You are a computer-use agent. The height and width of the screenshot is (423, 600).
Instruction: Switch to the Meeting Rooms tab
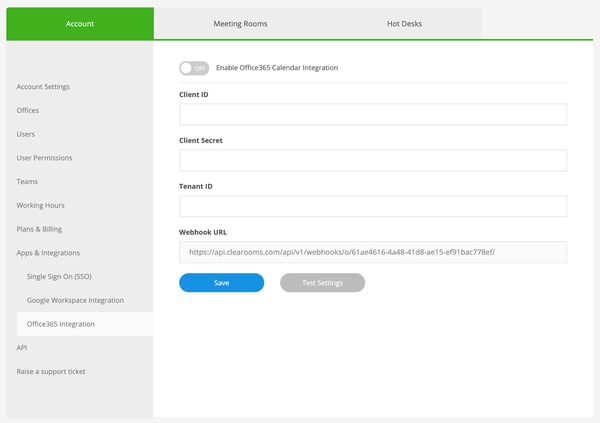point(240,23)
